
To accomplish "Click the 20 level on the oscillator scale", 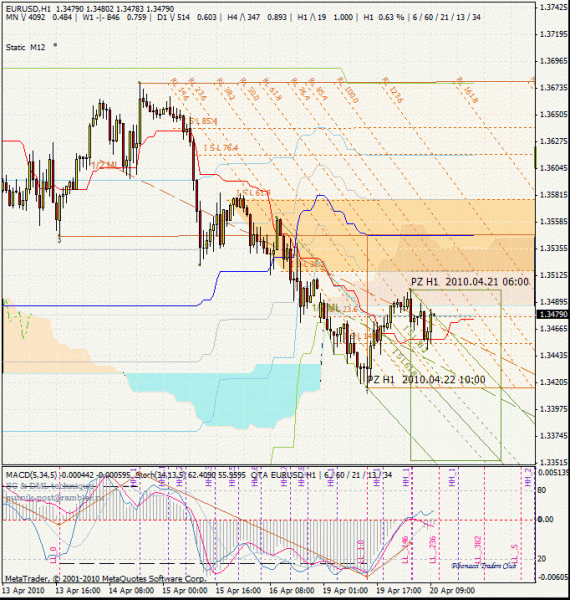I will pos(542,559).
